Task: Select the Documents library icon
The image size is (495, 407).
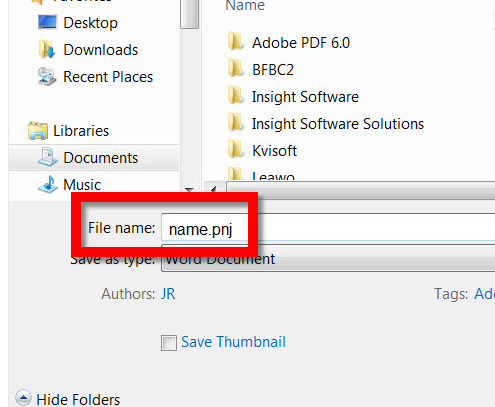Action: [x=47, y=157]
